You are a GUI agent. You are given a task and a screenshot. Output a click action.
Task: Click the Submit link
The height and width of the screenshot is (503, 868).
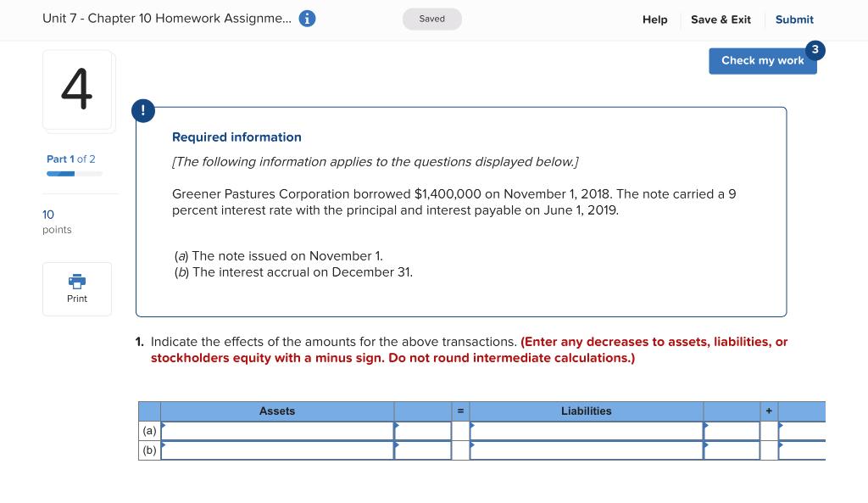click(x=794, y=19)
